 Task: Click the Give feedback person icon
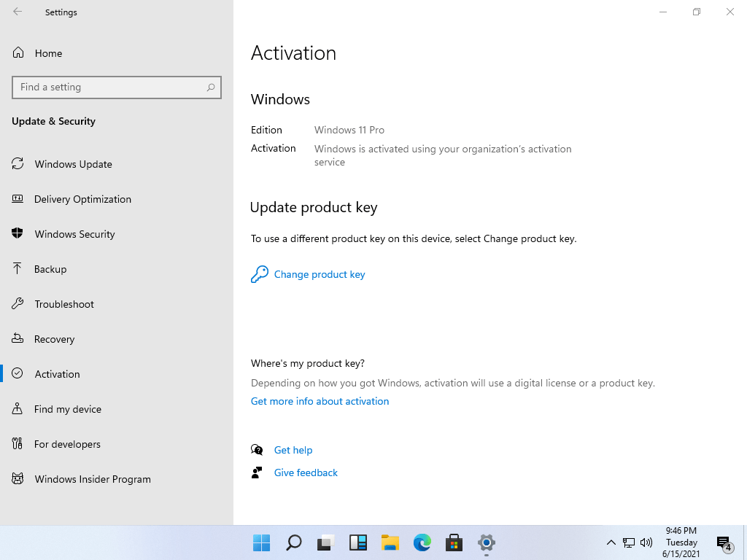pos(257,472)
